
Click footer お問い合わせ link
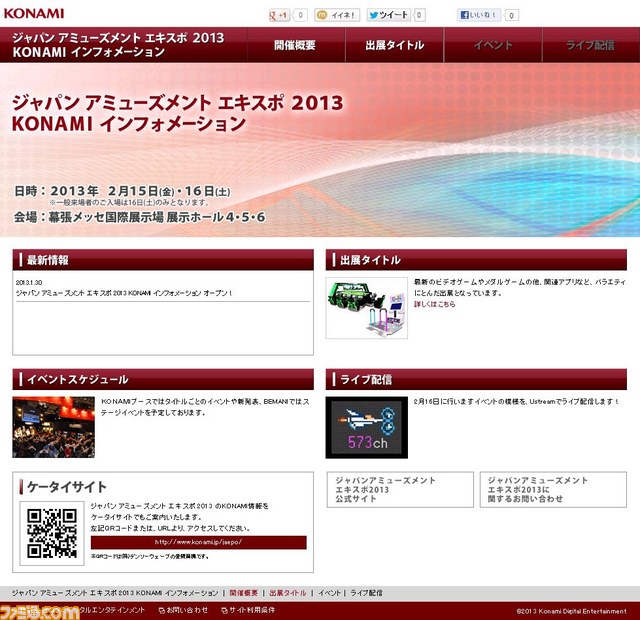[x=184, y=610]
